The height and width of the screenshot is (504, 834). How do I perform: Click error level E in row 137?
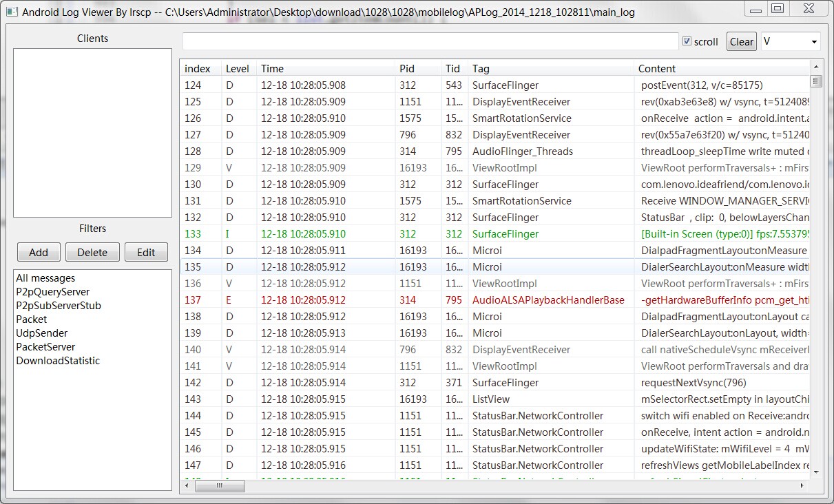229,300
